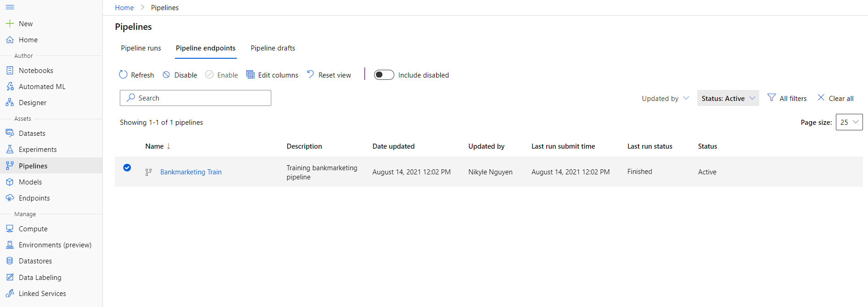
Task: Click the Training bankmarketing pipeline description
Action: 322,173
